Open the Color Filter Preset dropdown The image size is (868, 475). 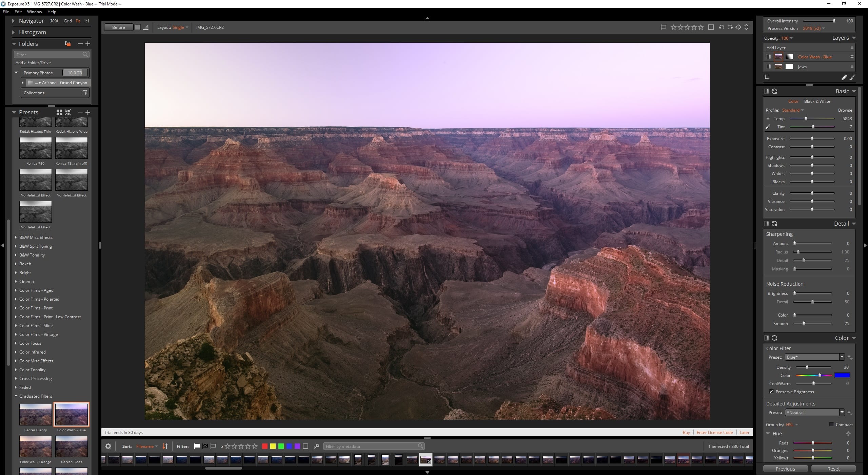tap(842, 357)
